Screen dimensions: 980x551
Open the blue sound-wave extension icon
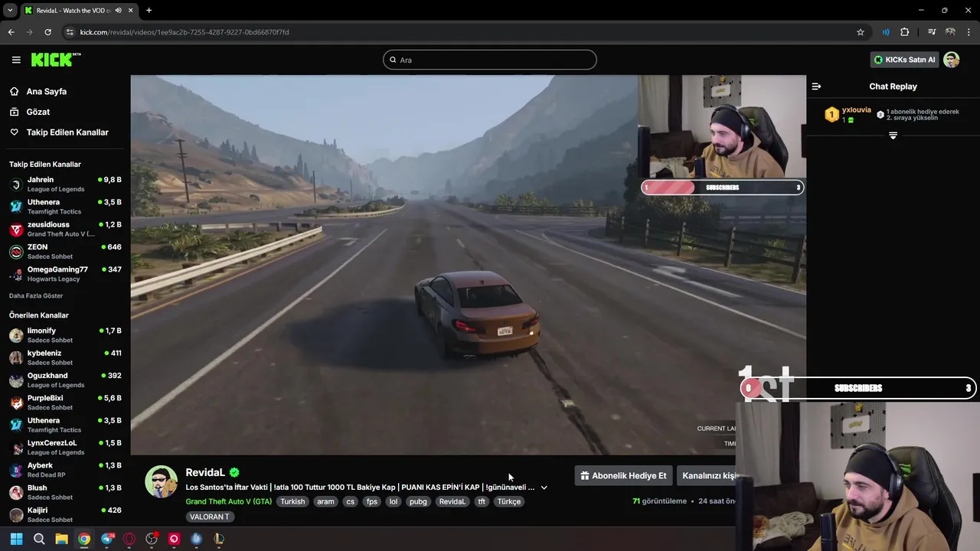pyautogui.click(x=886, y=32)
